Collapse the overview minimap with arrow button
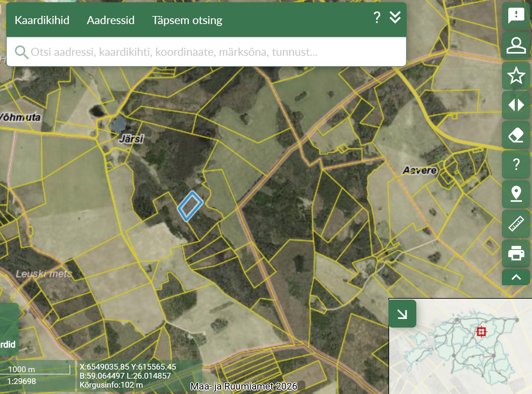The image size is (532, 394). tap(402, 314)
